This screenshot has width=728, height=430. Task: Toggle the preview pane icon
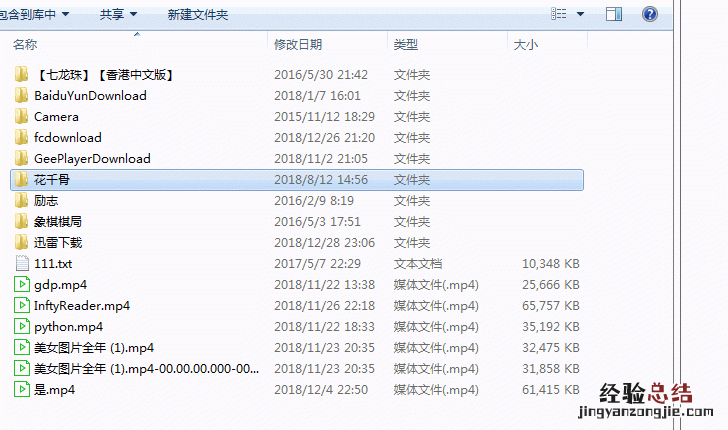(614, 14)
